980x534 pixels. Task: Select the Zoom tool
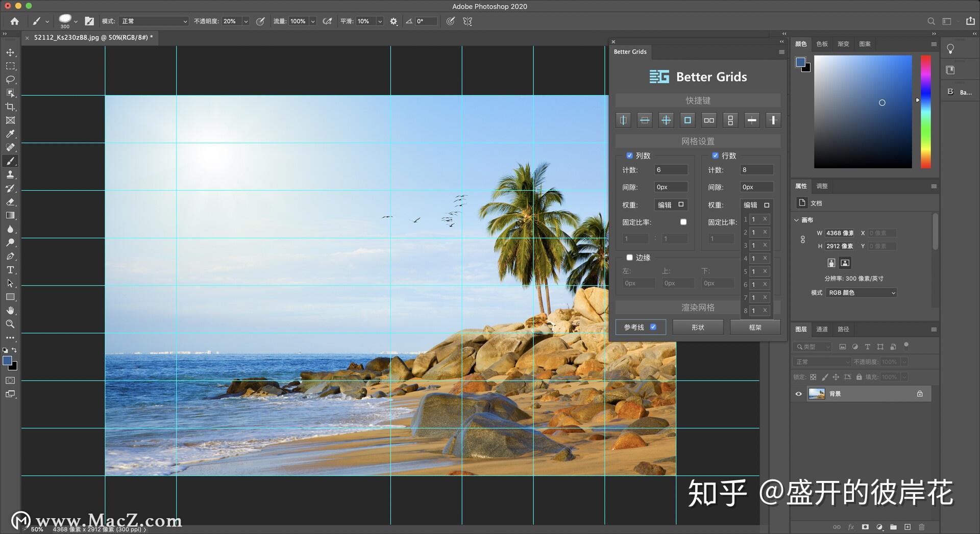[x=10, y=324]
